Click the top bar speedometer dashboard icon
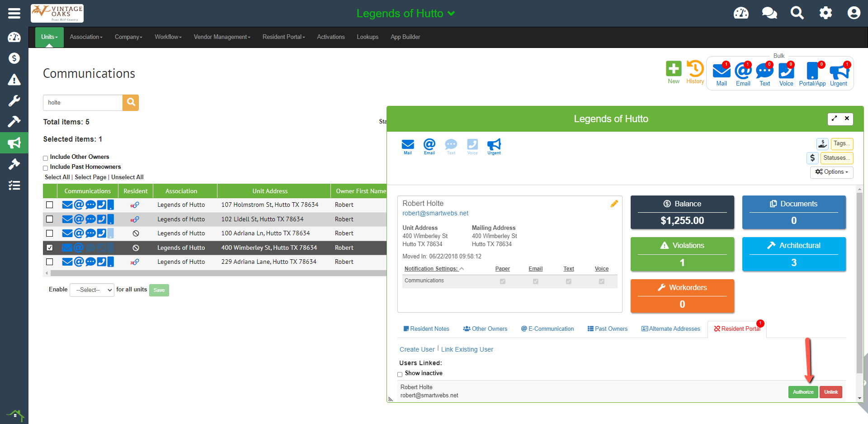 741,13
